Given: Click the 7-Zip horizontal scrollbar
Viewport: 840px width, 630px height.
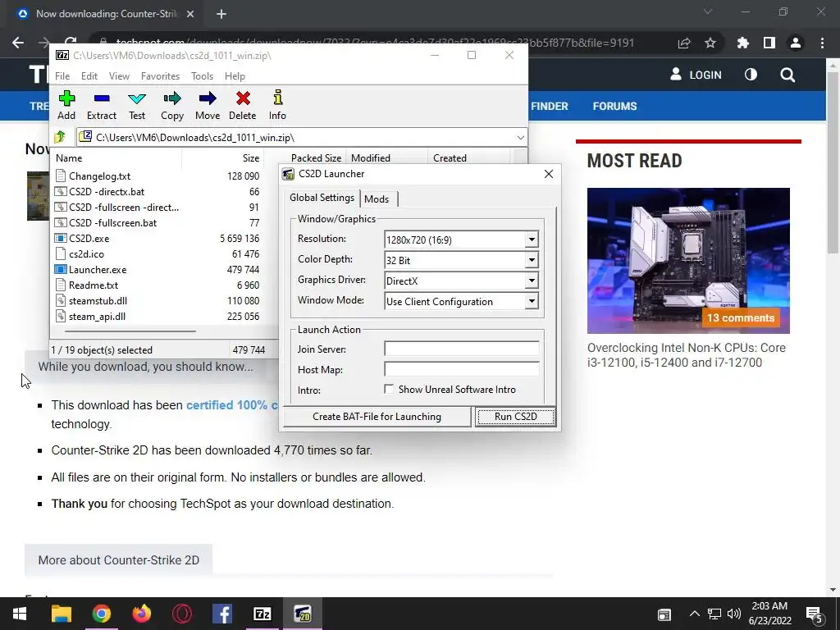Looking at the screenshot, I should coord(129,331).
